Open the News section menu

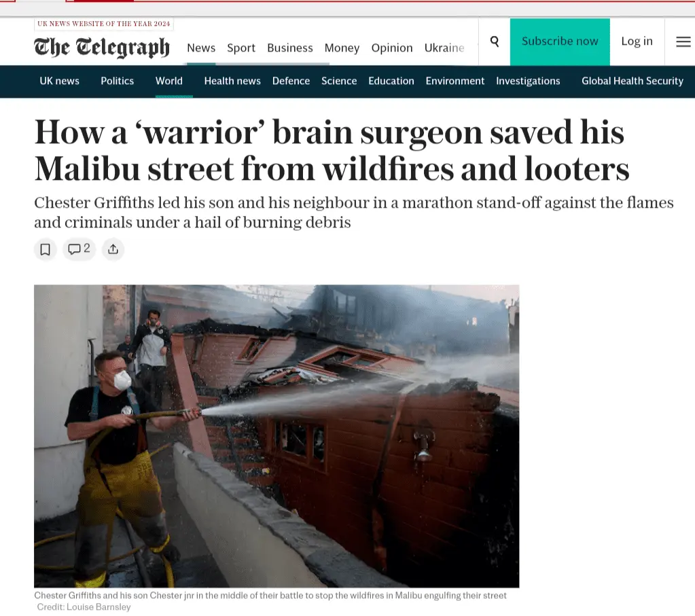pos(201,48)
